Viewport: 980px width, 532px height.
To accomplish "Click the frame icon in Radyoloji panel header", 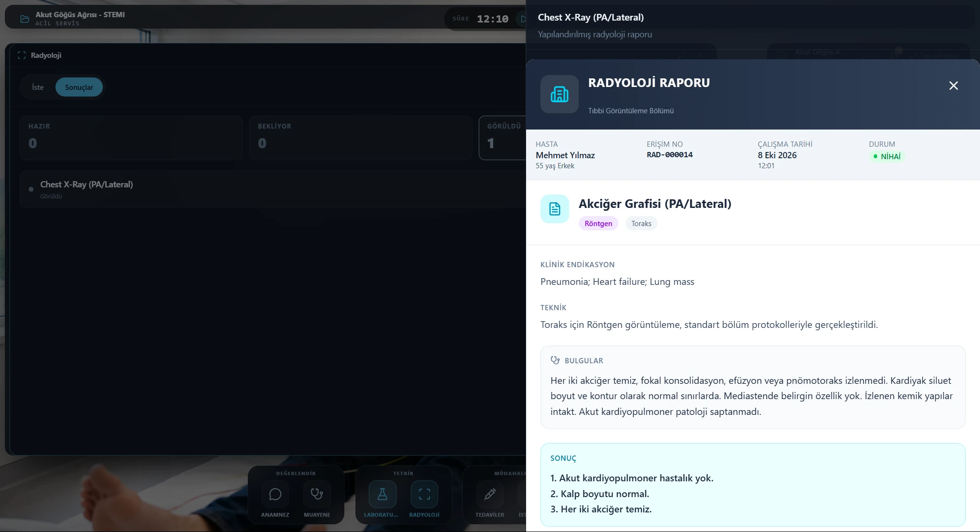I will click(22, 55).
